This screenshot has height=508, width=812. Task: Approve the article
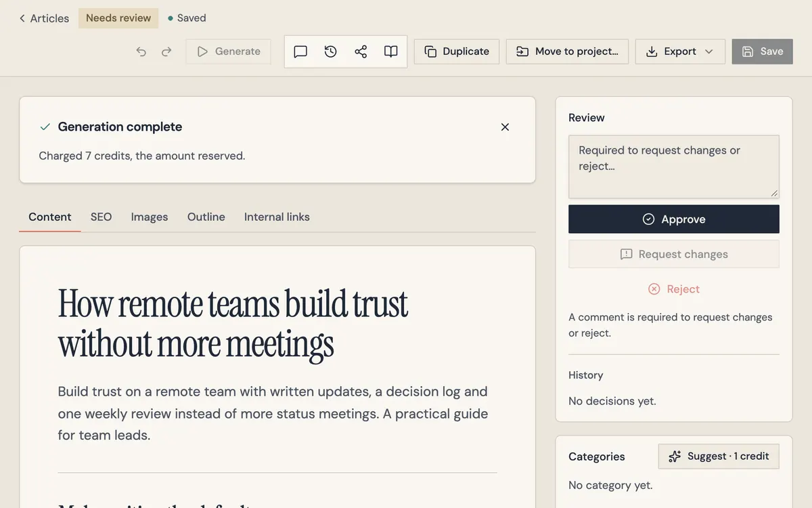pyautogui.click(x=674, y=219)
